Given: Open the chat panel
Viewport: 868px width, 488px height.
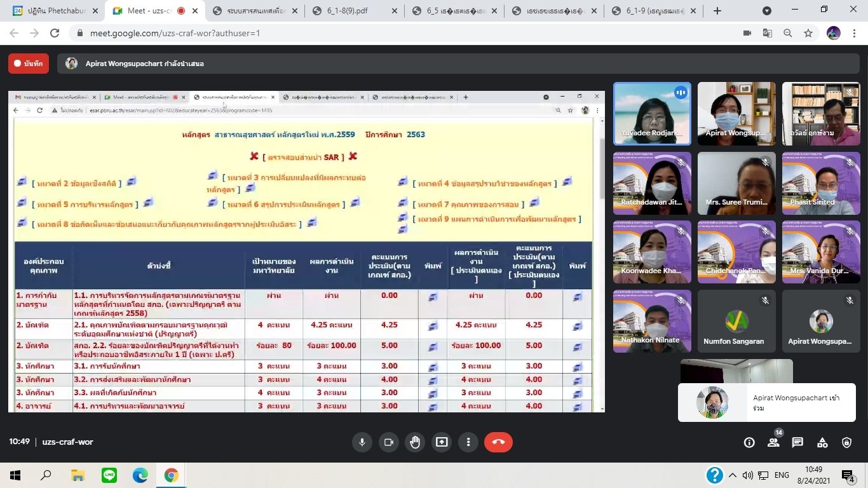Looking at the screenshot, I should click(797, 443).
